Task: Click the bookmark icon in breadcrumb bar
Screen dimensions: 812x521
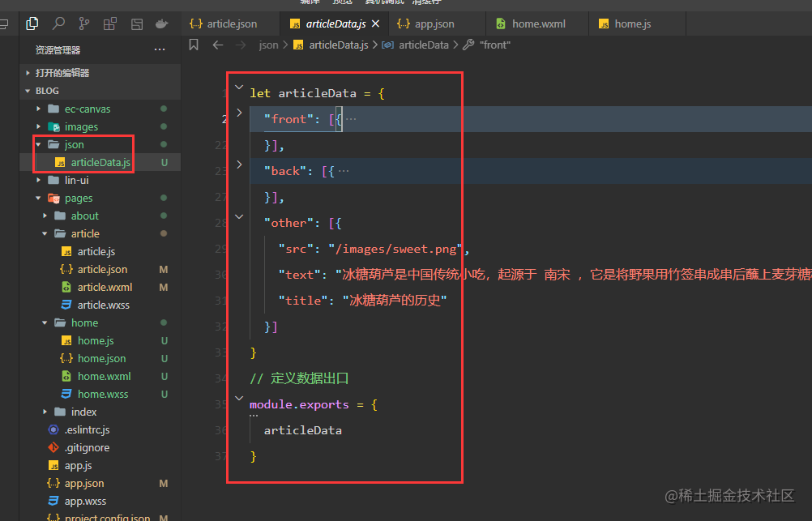Action: pos(194,45)
